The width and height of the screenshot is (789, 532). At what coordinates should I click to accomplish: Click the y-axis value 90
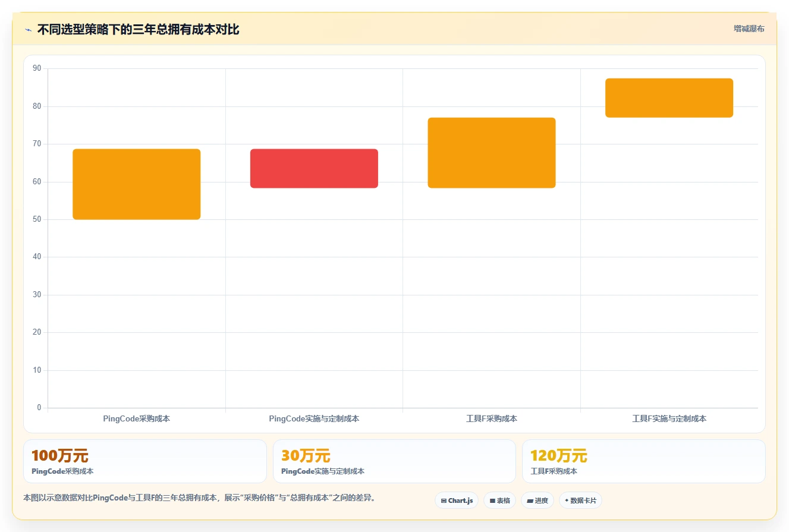tap(37, 68)
